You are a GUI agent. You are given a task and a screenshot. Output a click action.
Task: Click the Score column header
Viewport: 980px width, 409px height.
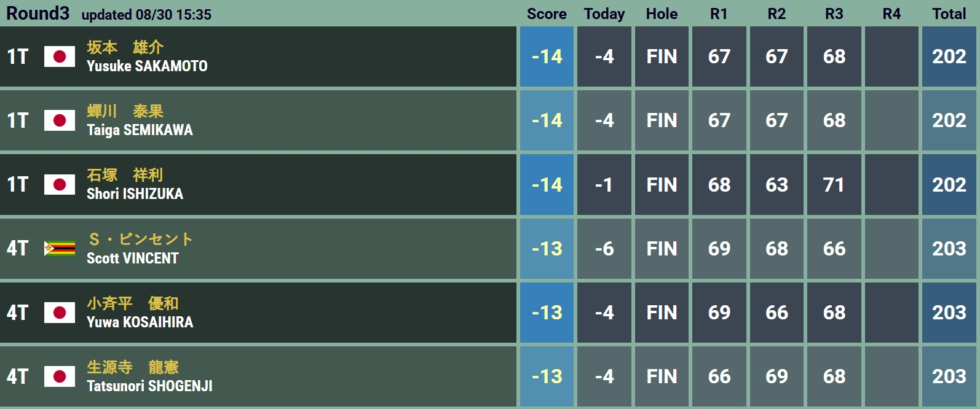point(547,14)
